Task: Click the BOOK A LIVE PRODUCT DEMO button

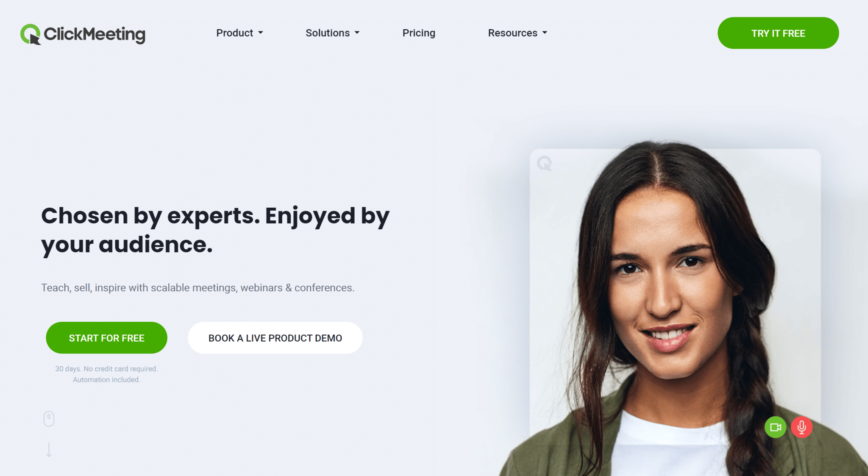Action: pos(275,337)
